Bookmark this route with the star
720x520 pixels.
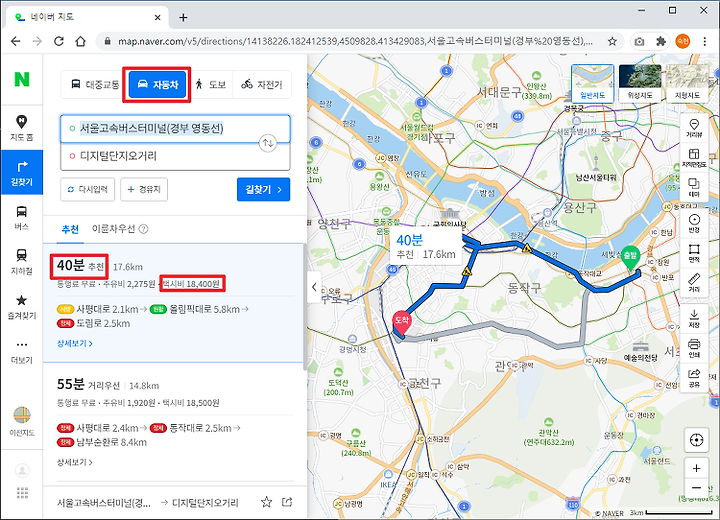tap(266, 502)
